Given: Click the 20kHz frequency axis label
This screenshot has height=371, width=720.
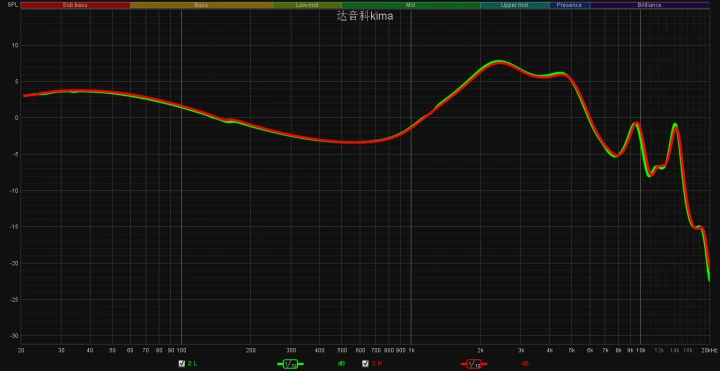Looking at the screenshot, I should coord(709,350).
